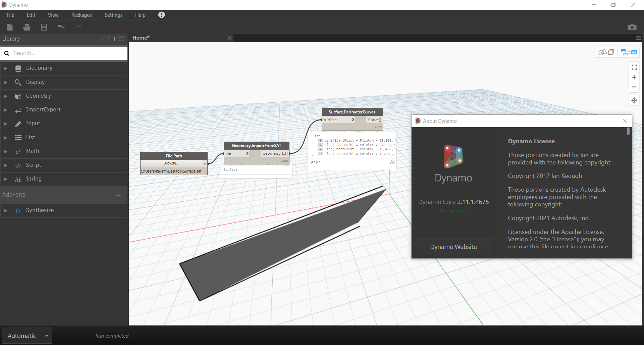Select the Home* workspace tab

coord(141,38)
